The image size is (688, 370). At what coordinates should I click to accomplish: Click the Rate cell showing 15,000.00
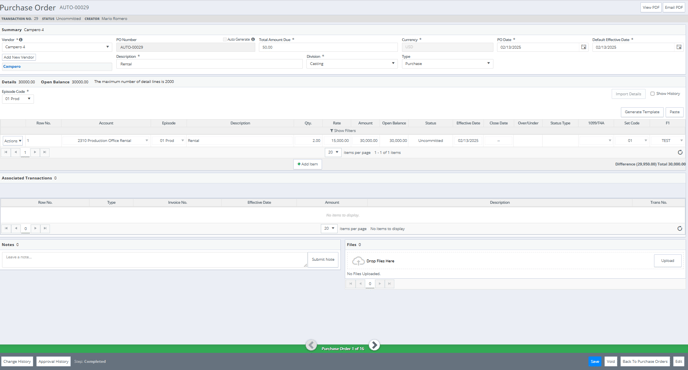[x=337, y=140]
